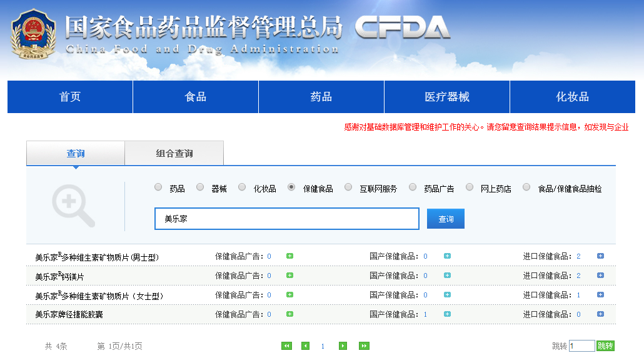Screen dimensions: 644x363
Task: Select the 食品/保健食品抽检 radio button
Action: coord(526,187)
